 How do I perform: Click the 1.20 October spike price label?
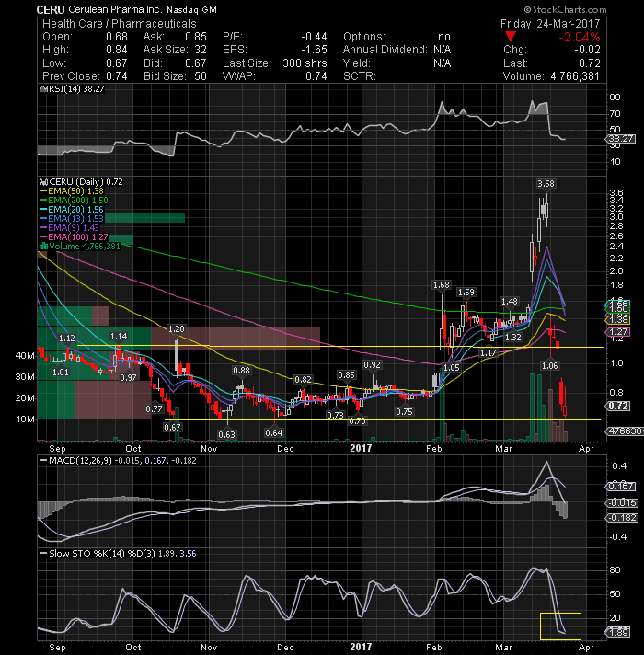(177, 329)
